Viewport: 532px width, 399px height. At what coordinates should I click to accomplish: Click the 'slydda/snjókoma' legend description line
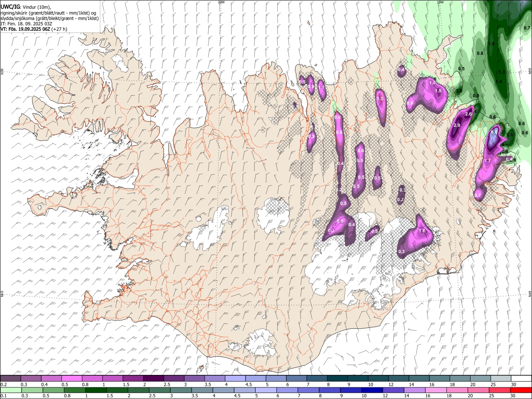tap(49, 18)
